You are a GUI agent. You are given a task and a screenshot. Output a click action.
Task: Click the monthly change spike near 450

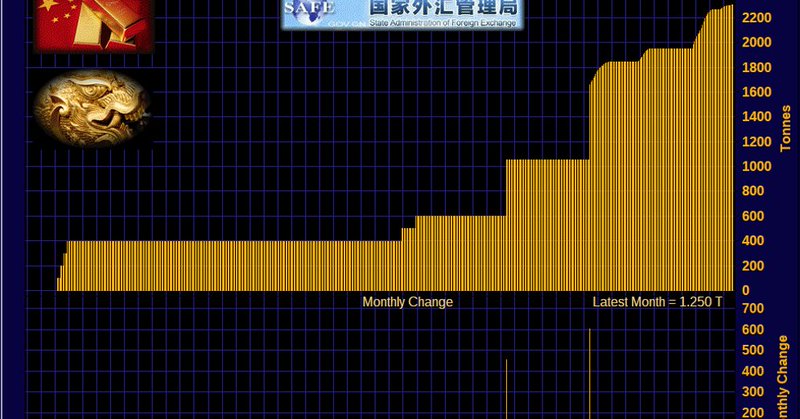506,389
